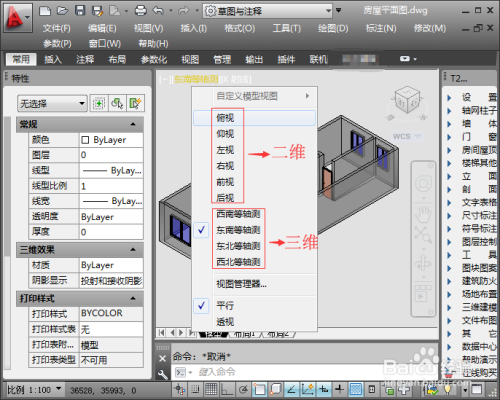This screenshot has width=500, height=400.
Task: Click the Save floppy disk icon
Action: (x=80, y=11)
